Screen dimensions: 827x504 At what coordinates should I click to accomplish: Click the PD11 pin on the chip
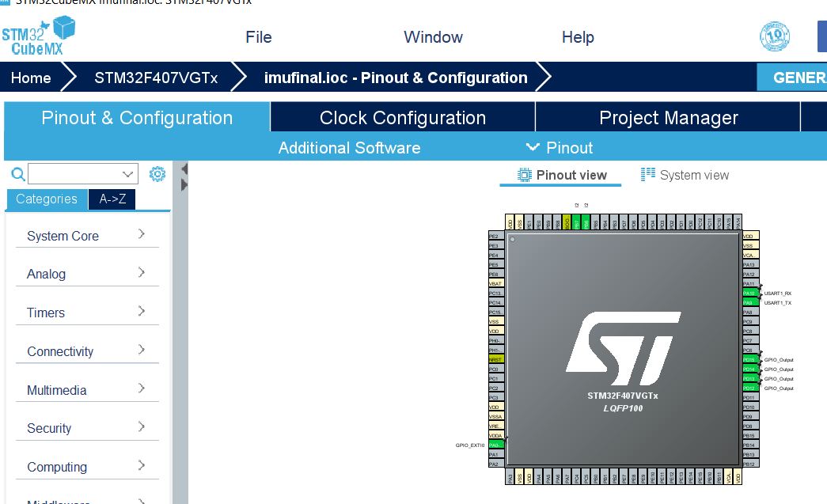pyautogui.click(x=750, y=397)
